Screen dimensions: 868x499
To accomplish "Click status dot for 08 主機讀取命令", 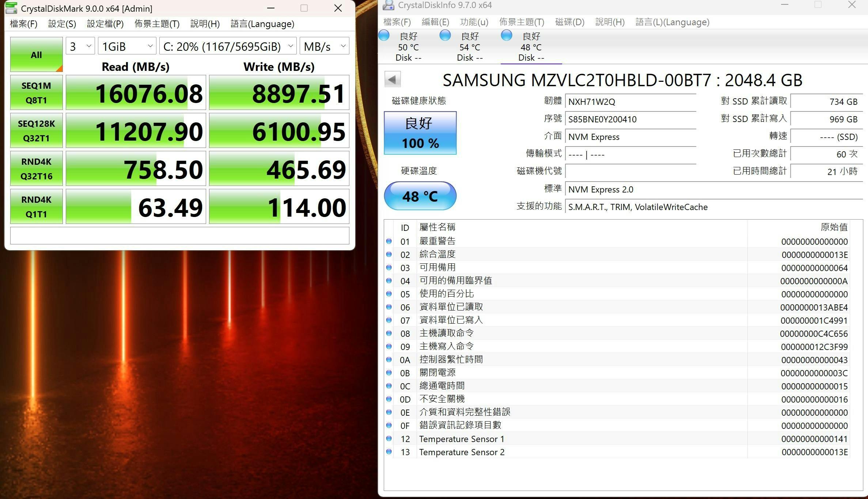I will click(389, 333).
